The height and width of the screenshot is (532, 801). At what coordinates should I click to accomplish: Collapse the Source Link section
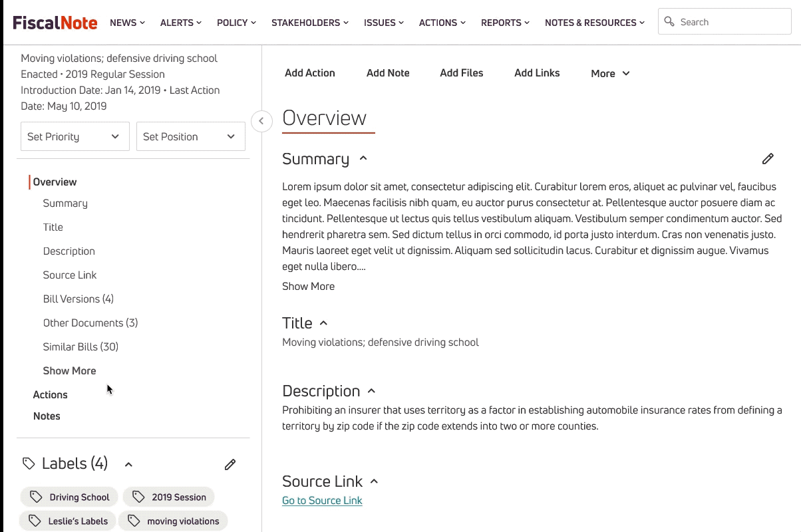coord(374,481)
